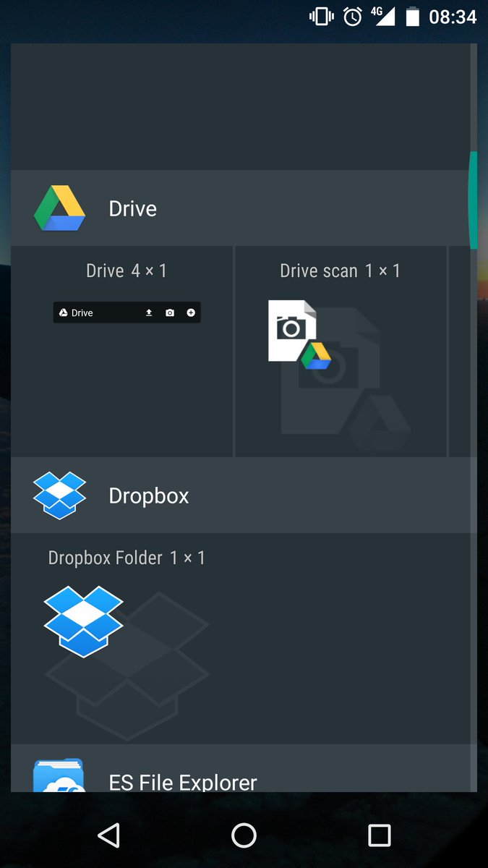The height and width of the screenshot is (868, 488).
Task: Tap the Android back navigation button
Action: click(108, 835)
